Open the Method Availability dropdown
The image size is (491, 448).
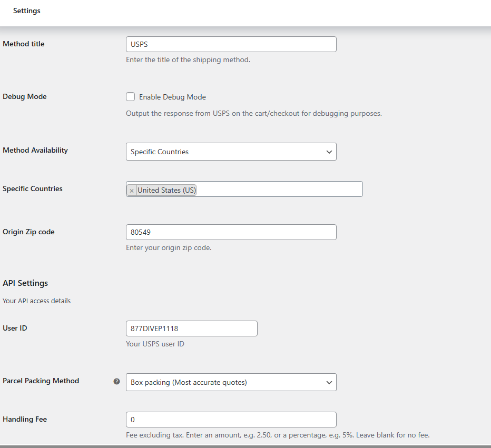coord(231,152)
